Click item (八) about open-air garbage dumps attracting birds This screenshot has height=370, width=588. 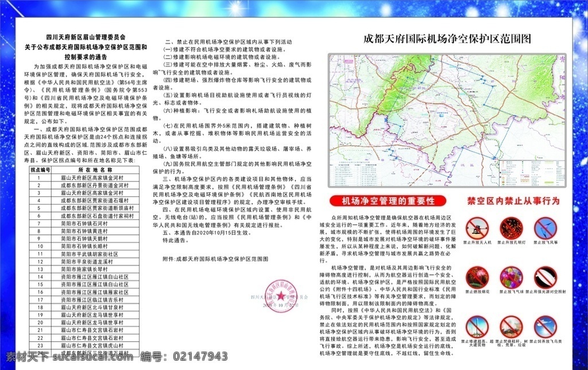click(232, 152)
